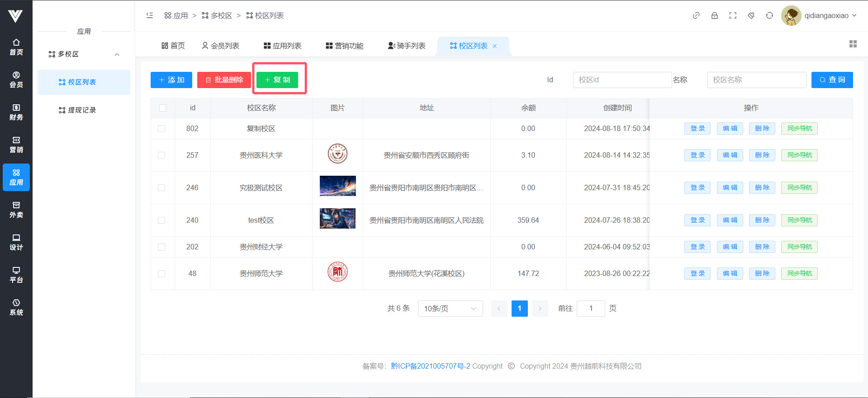Click the 查询 search button
This screenshot has height=398, width=868.
coord(832,80)
